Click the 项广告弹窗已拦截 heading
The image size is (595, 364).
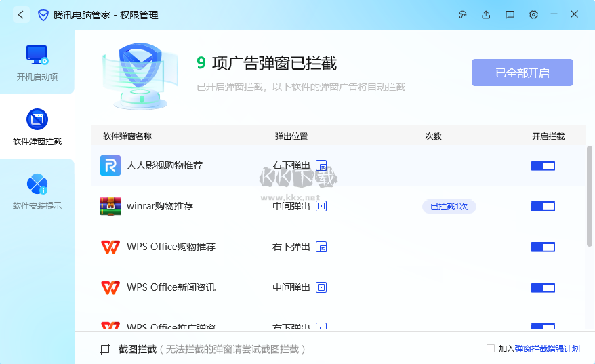coord(274,64)
